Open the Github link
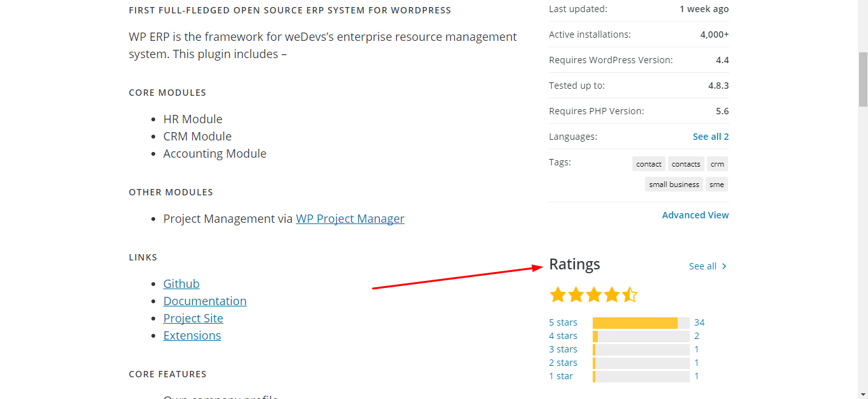 (x=181, y=283)
